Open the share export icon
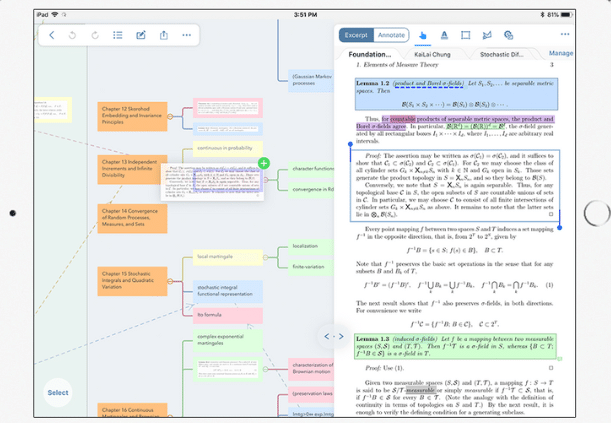 tap(164, 35)
